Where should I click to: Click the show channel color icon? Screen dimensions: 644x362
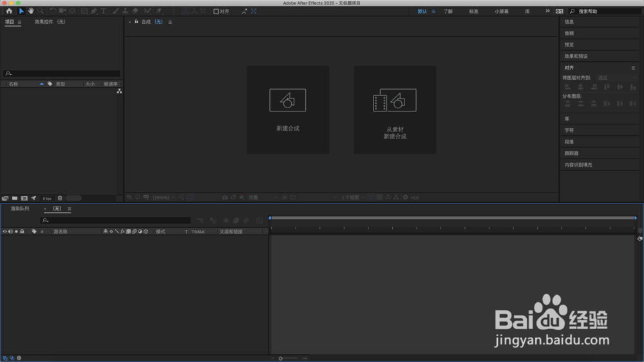click(241, 197)
